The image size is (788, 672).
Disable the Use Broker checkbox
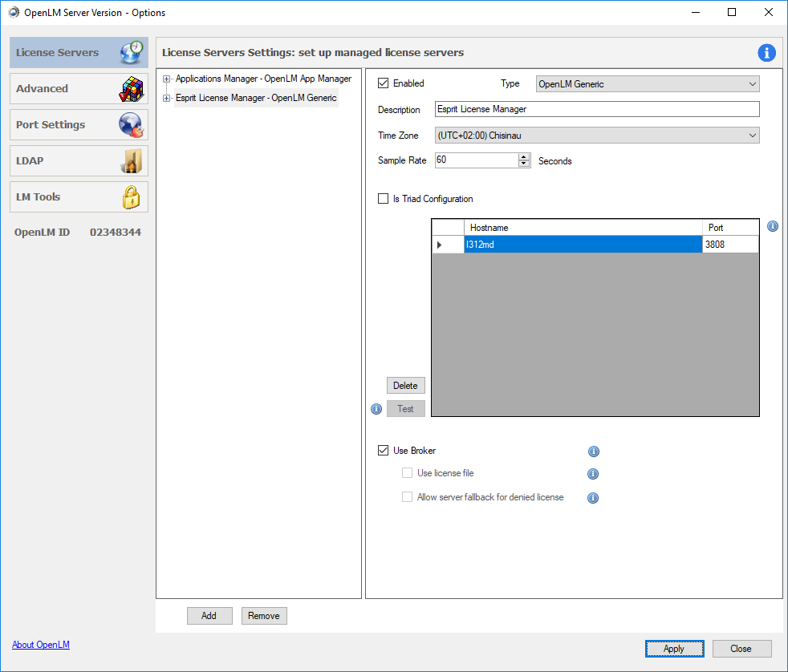tap(384, 451)
